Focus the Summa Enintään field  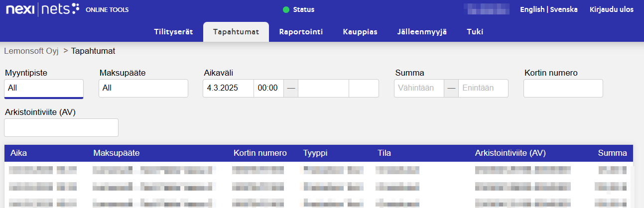coord(483,88)
